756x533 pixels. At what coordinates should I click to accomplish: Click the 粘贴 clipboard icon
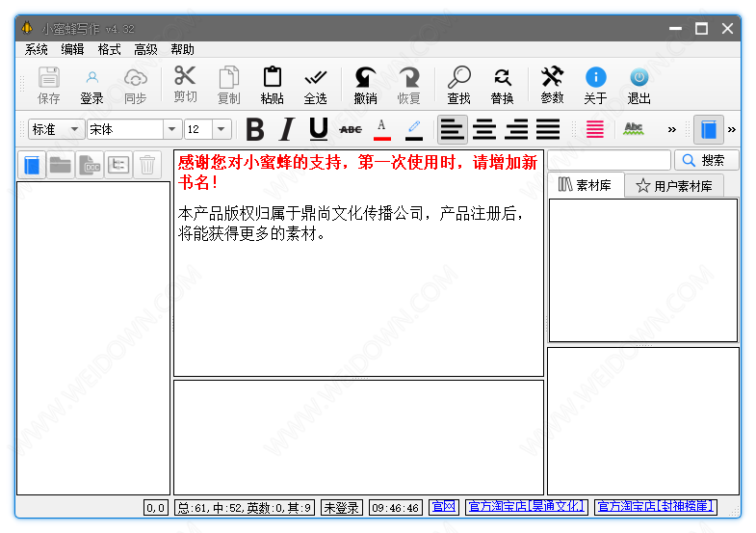pyautogui.click(x=272, y=86)
